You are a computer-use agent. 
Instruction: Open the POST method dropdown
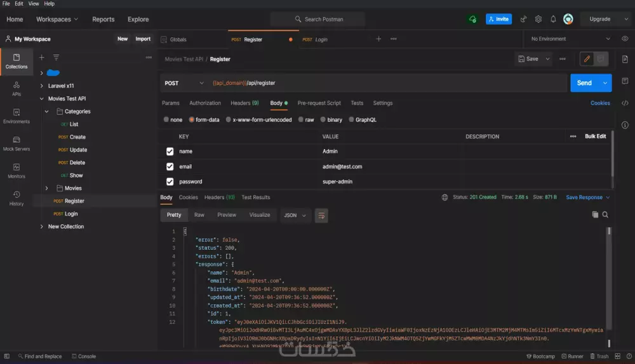click(184, 83)
